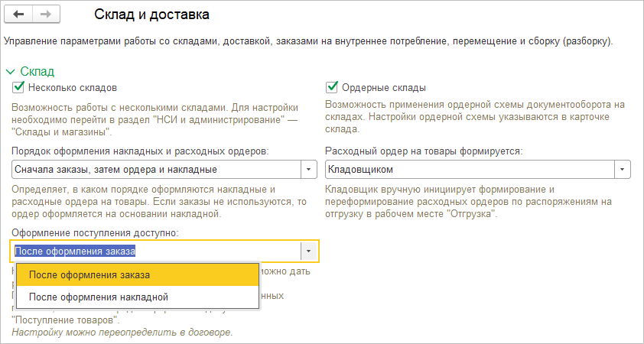Click the green Склад section header
This screenshot has height=344, width=644.
(37, 71)
